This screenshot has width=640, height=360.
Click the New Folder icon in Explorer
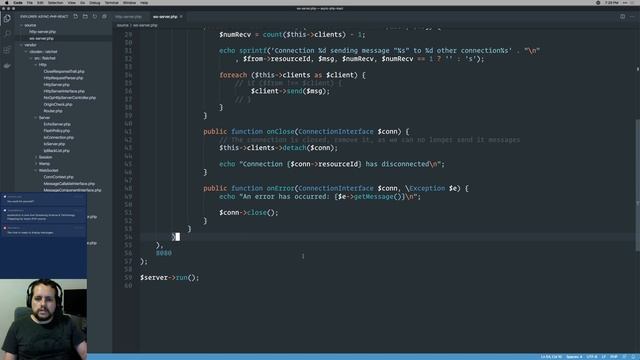(x=85, y=17)
